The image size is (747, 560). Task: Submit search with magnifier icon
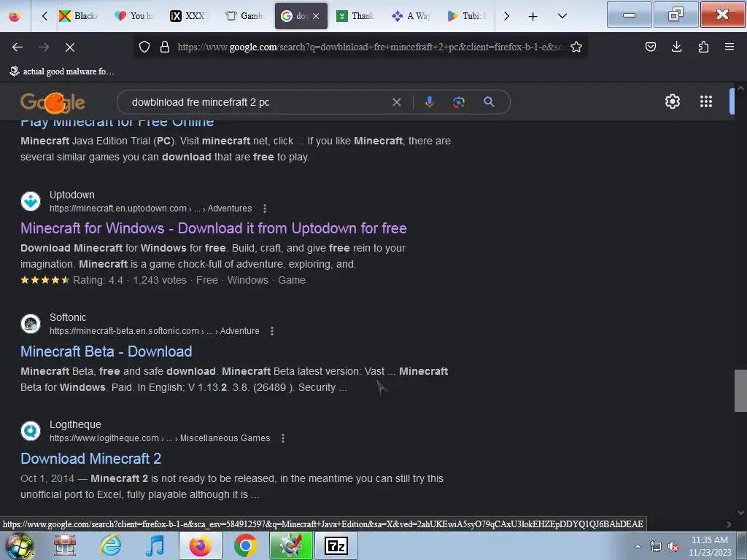point(489,101)
